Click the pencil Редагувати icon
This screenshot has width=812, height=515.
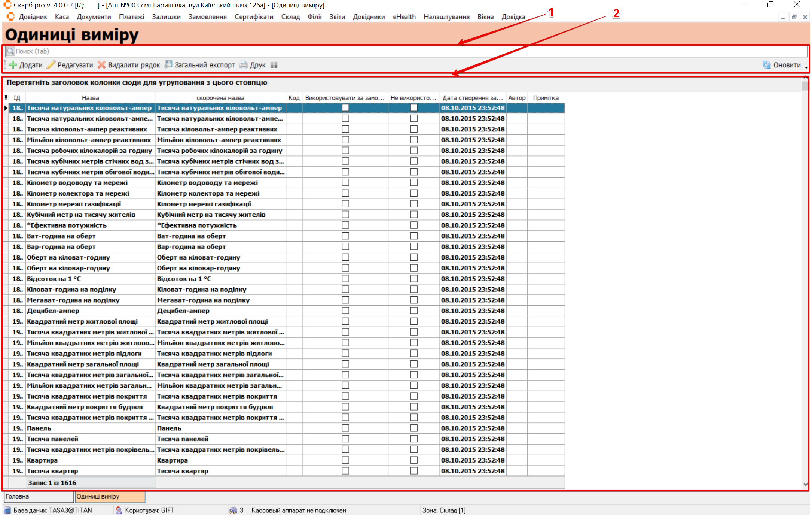(51, 65)
